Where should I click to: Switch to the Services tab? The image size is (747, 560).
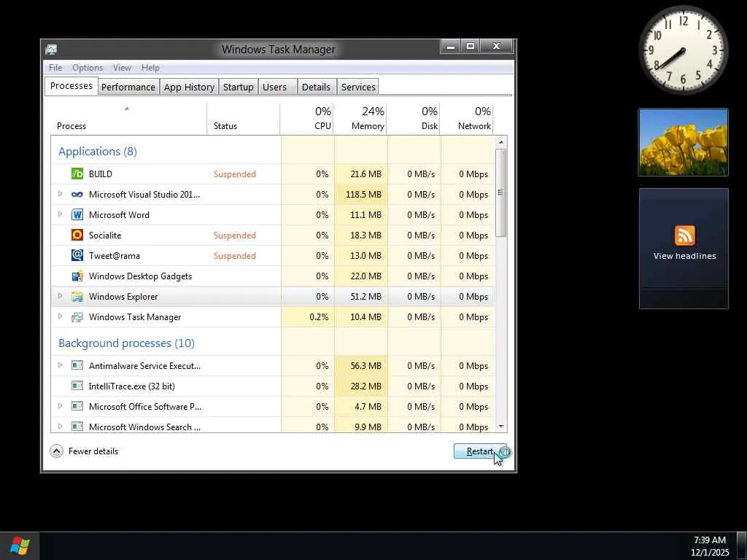358,87
